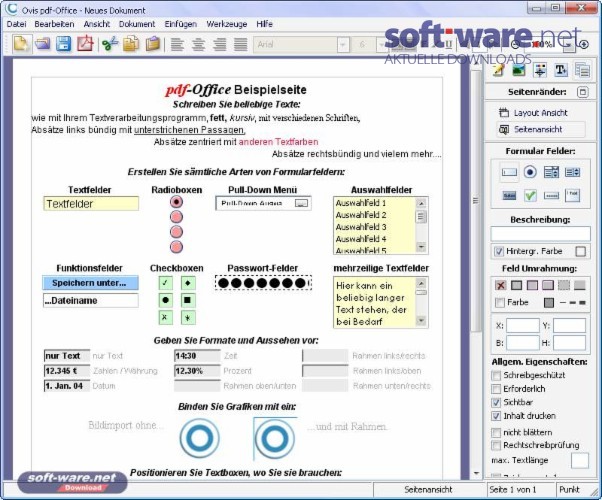This screenshot has height=500, width=602.
Task: Enable the Erforderlich checkbox
Action: [x=496, y=389]
